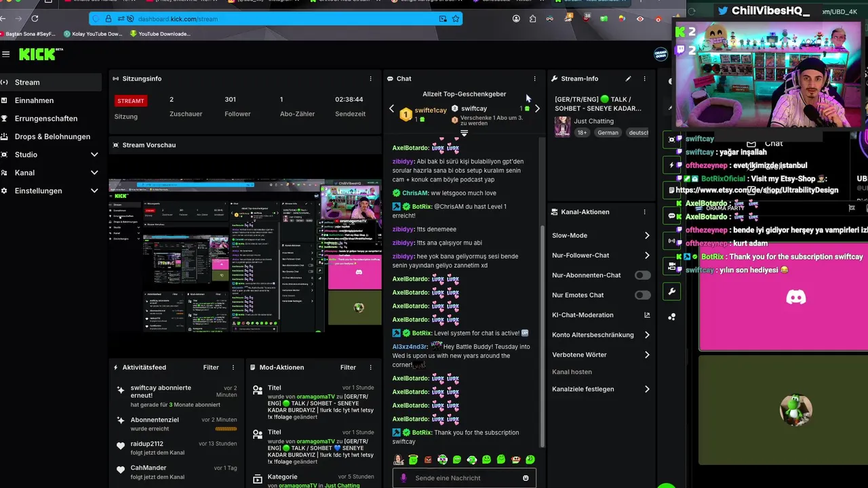
Task: Click the last green quick emote
Action: (x=530, y=460)
